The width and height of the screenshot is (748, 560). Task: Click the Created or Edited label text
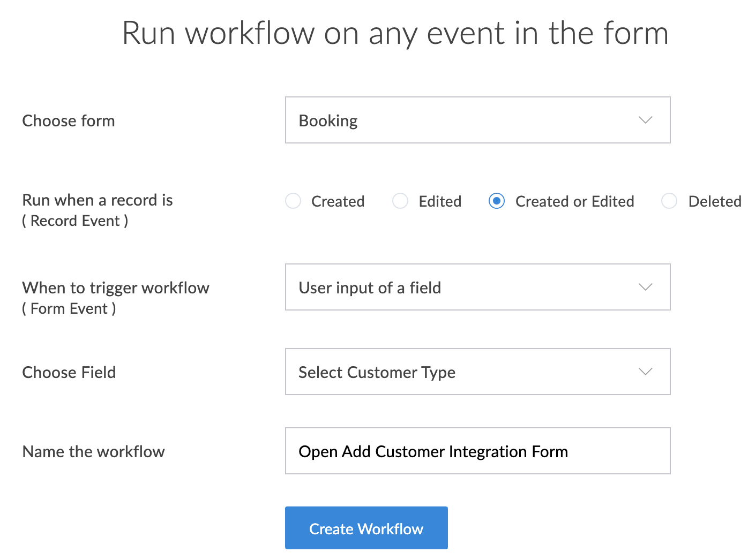coord(574,201)
